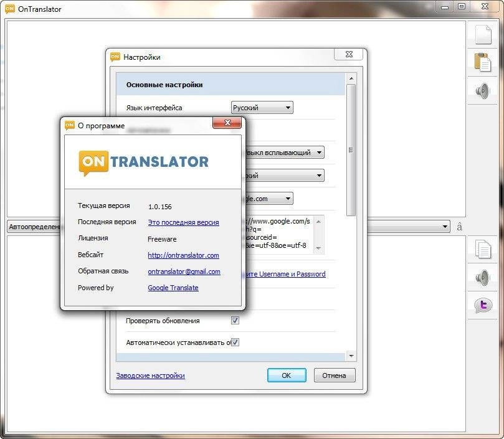Click the settings scrollbar down arrow
This screenshot has height=439, width=504.
351,356
